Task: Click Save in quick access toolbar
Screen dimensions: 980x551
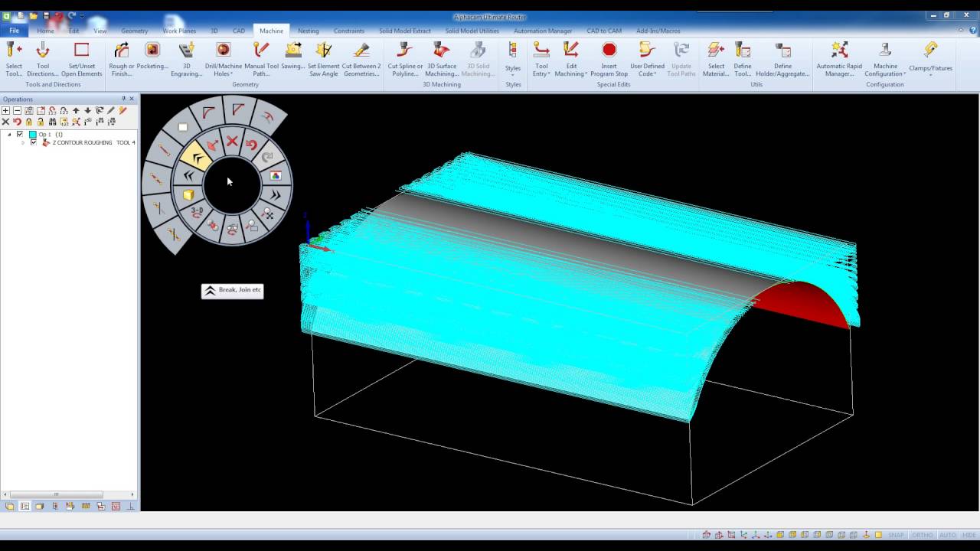Action: pos(46,16)
